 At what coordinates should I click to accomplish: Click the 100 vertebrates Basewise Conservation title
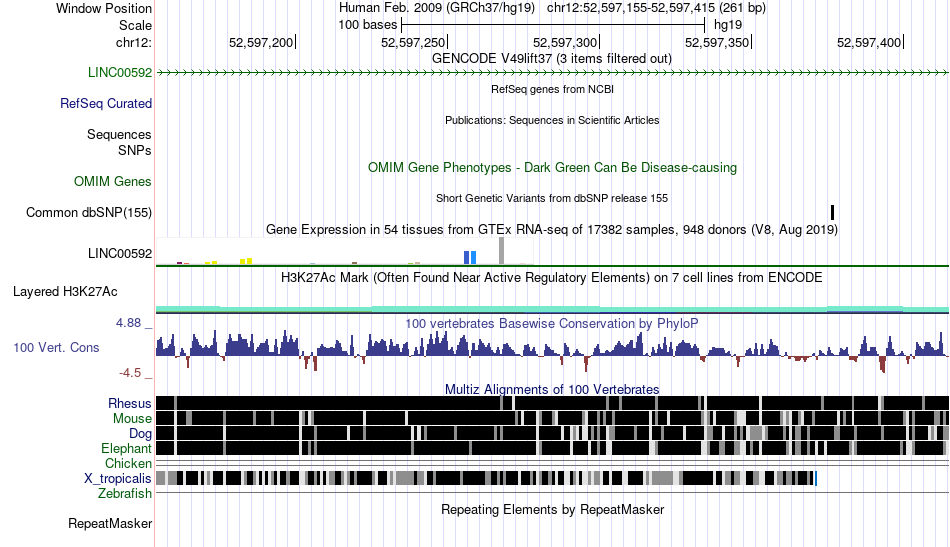551,323
